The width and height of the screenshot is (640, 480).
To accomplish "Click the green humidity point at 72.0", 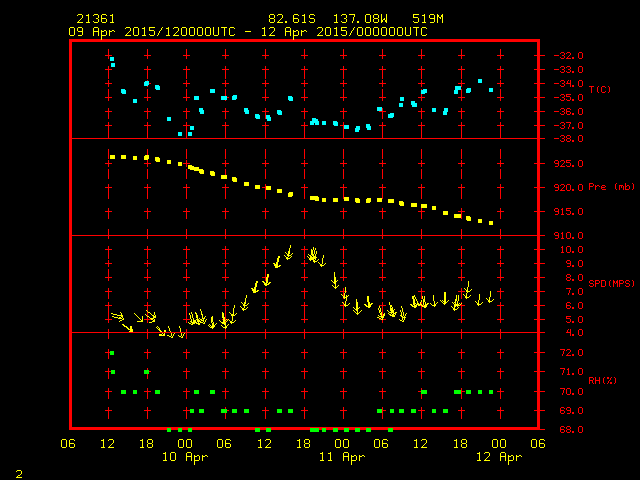I will pos(112,353).
